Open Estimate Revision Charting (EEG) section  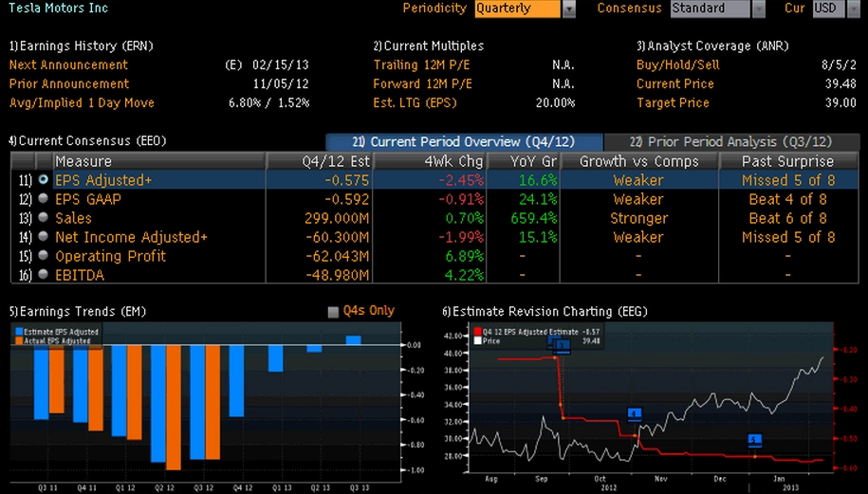pos(545,311)
